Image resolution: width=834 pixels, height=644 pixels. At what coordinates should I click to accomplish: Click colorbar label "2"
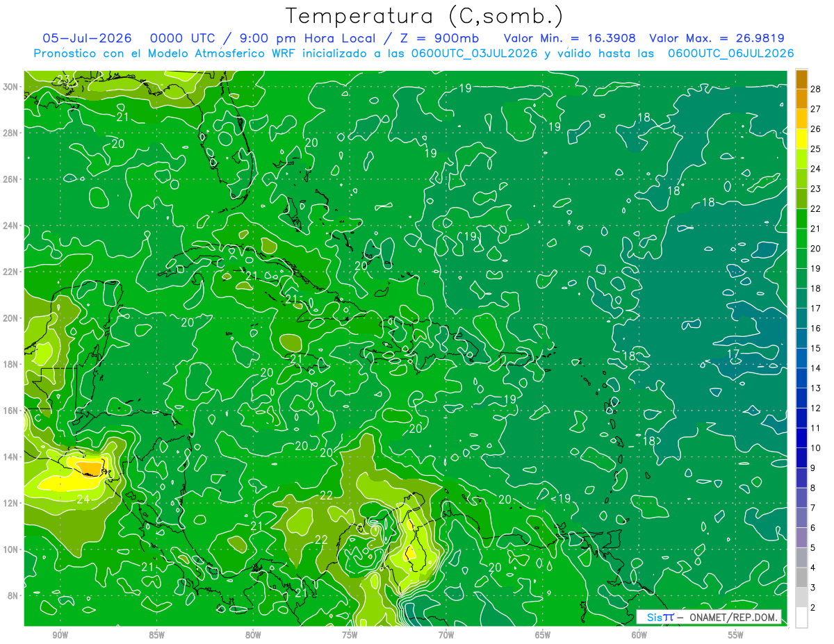(813, 607)
